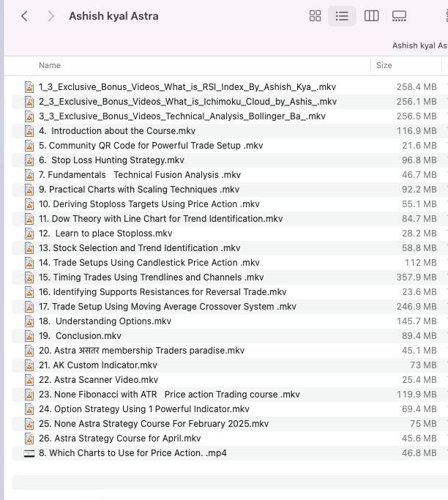Sort files by Name column header

click(x=50, y=65)
